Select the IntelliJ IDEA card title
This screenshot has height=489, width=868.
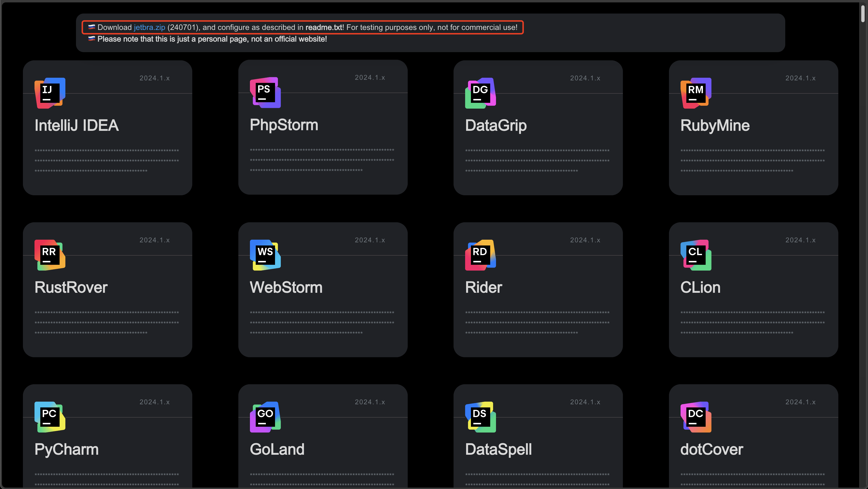tap(76, 125)
